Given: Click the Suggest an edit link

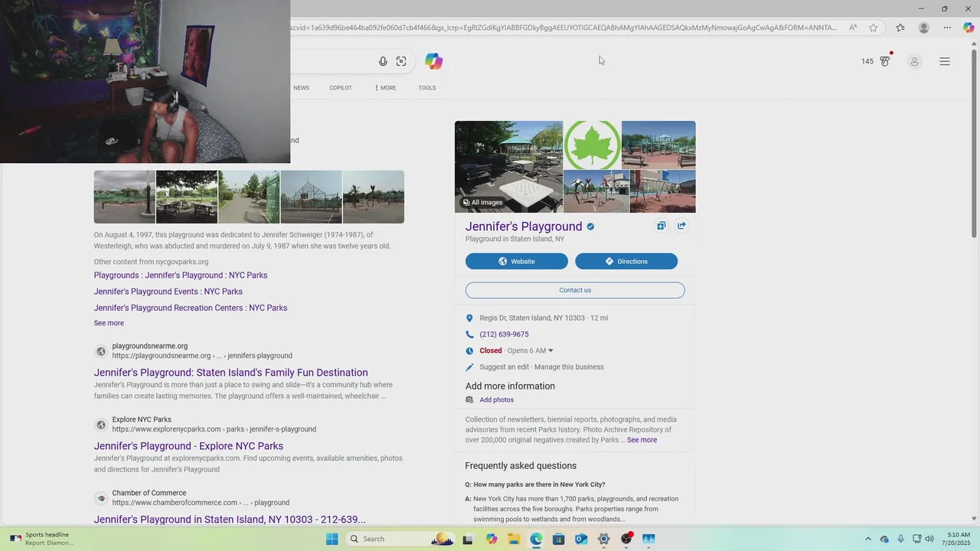Looking at the screenshot, I should 504,367.
